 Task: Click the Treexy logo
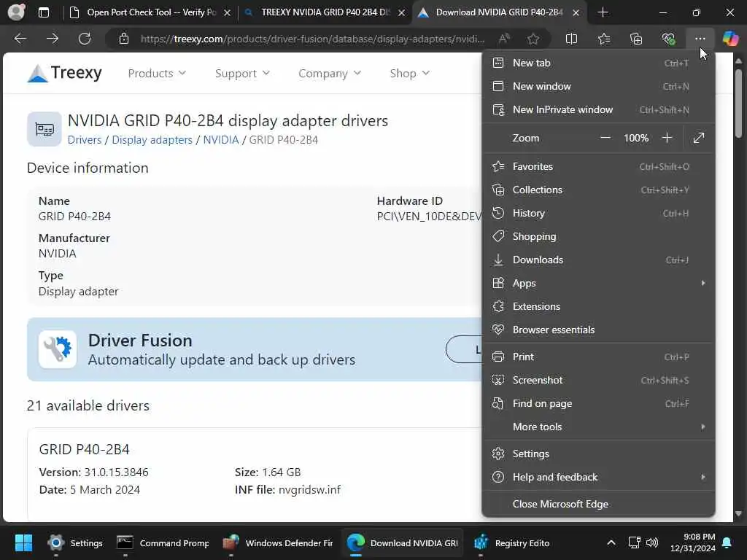[64, 73]
